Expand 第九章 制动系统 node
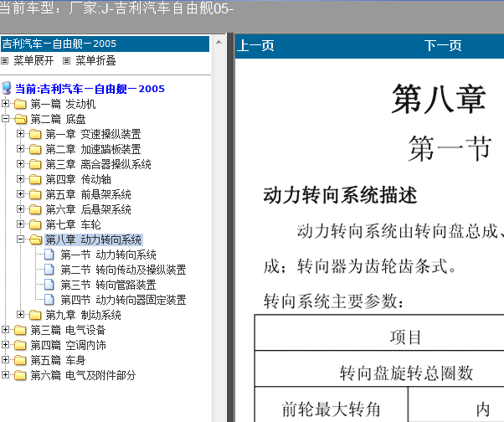Screen dimensions: 504x422 point(20,314)
